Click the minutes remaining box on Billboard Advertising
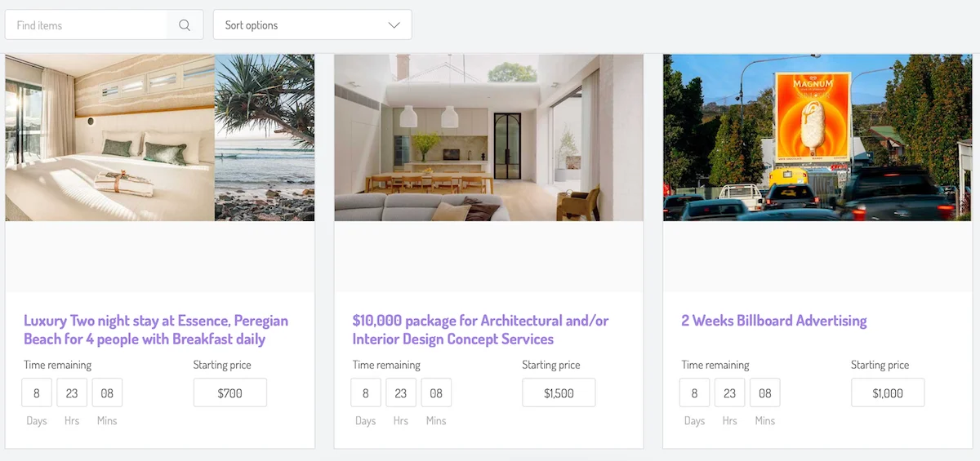This screenshot has width=980, height=461. point(765,393)
